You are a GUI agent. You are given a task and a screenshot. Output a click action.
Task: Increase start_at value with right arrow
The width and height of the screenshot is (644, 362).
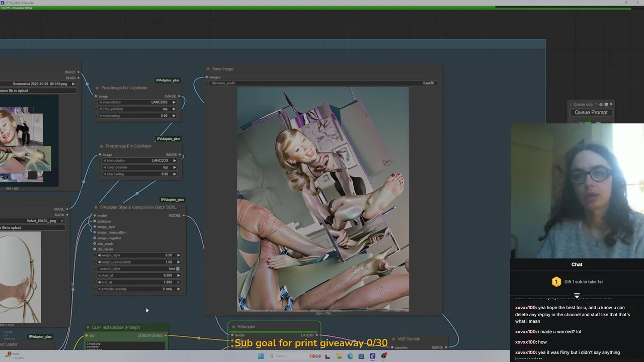coord(178,276)
